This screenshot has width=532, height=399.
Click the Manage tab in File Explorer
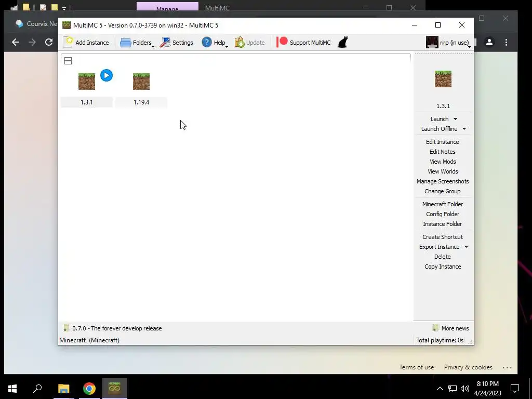coord(167,7)
